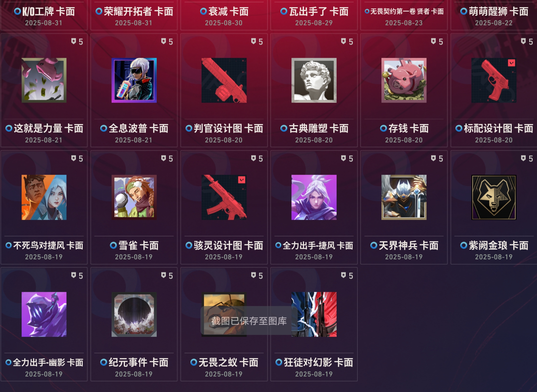Open the dark sphere 纪元事件 card image
The width and height of the screenshot is (537, 392).
coord(134,314)
